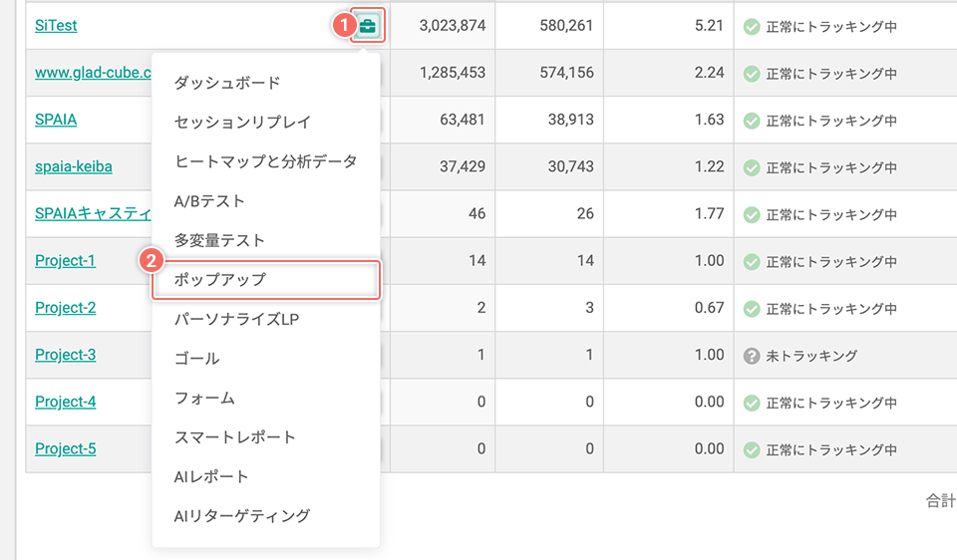This screenshot has width=957, height=560.
Task: Open the Project-5 link
Action: 66,448
